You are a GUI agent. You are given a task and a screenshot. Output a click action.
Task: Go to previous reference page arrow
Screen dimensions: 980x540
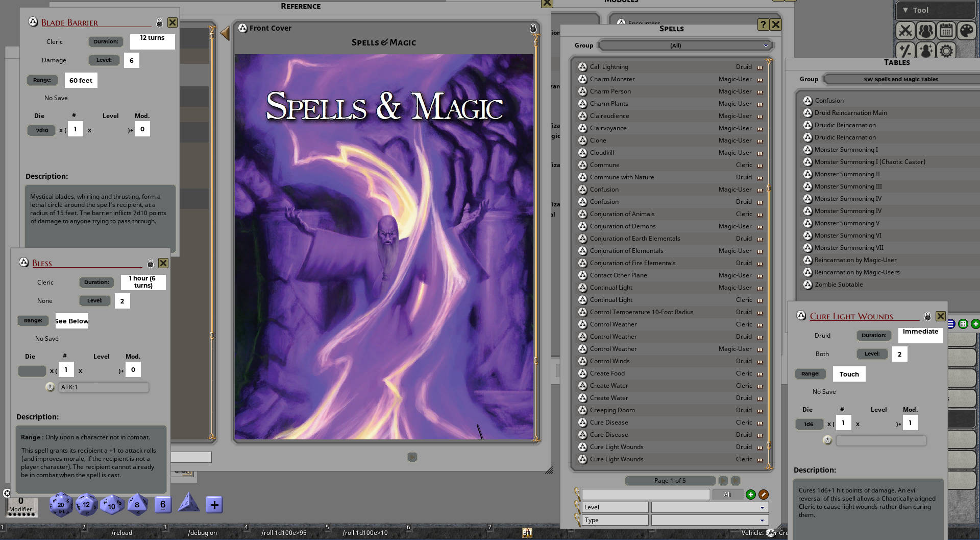[x=225, y=34]
